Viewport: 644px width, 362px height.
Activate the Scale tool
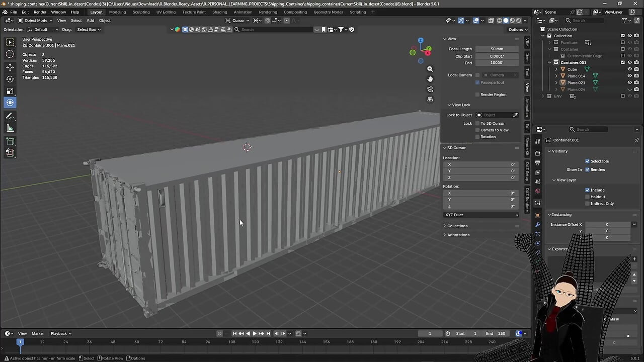coord(10,91)
